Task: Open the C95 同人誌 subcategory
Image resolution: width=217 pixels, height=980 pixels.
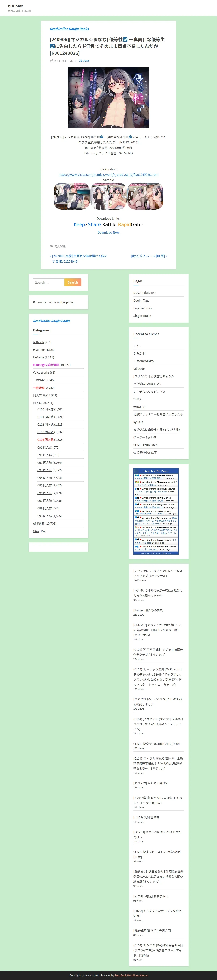Action: 44,485
